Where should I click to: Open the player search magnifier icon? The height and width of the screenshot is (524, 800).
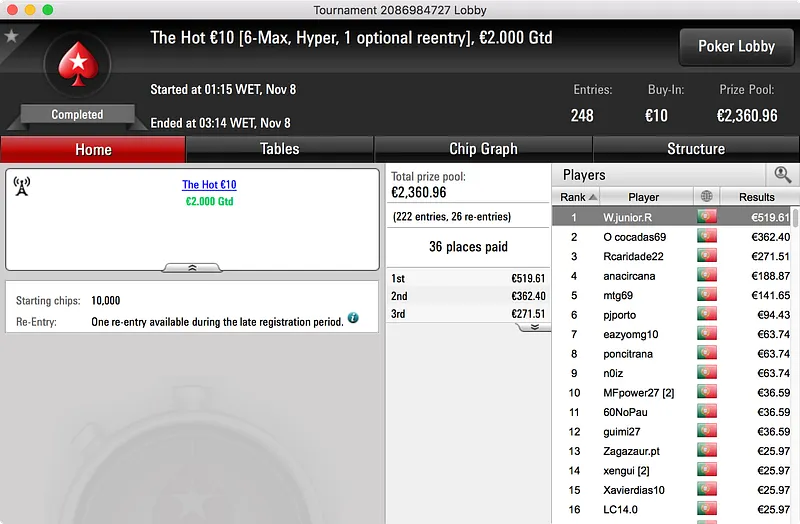[x=782, y=175]
